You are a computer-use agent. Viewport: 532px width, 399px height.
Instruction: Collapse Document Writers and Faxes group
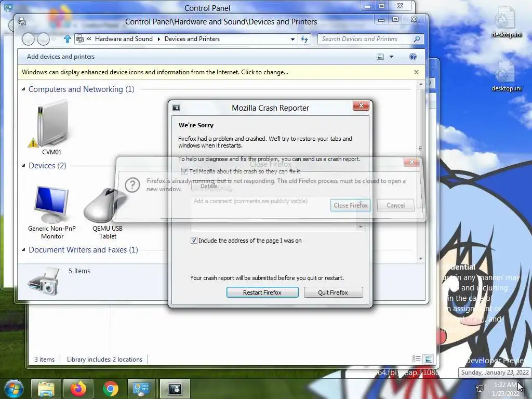[23, 250]
